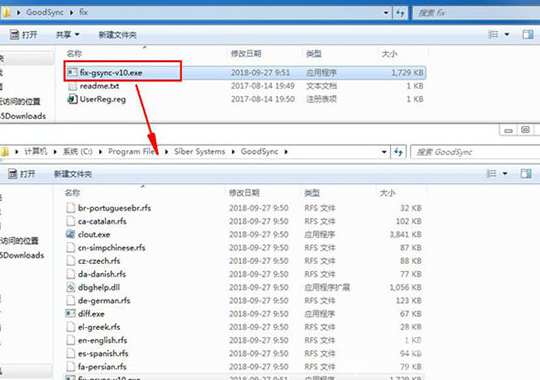Screen dimensions: 540x380
Task: Click GoodSync breadcrumb in fix window address bar
Action: (45, 12)
